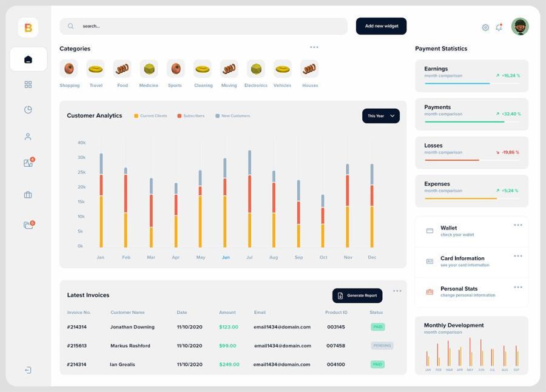Select the Electronics category icon
Image resolution: width=546 pixels, height=392 pixels.
256,69
